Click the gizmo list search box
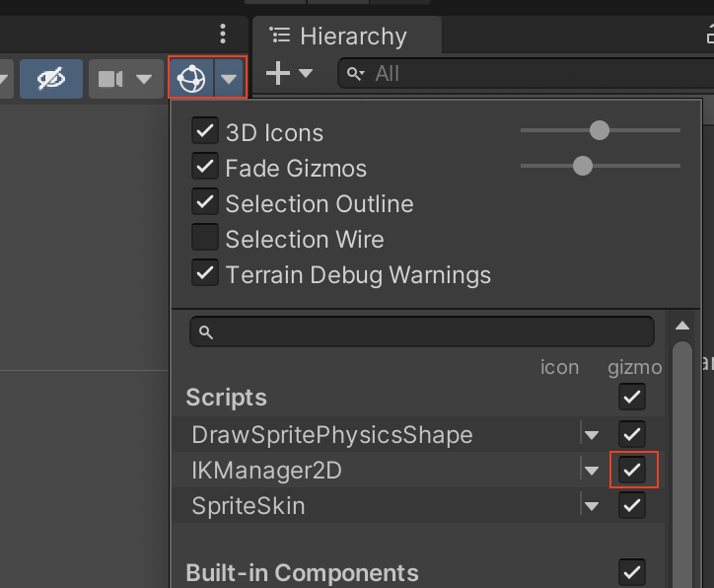 (424, 331)
